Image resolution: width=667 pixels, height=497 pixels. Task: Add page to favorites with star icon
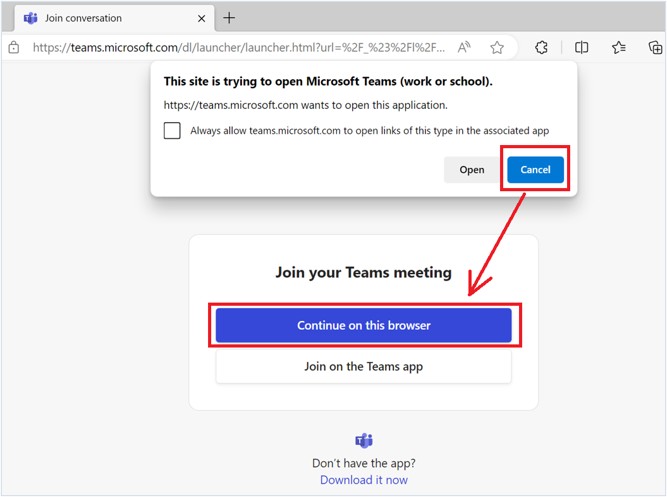click(497, 47)
